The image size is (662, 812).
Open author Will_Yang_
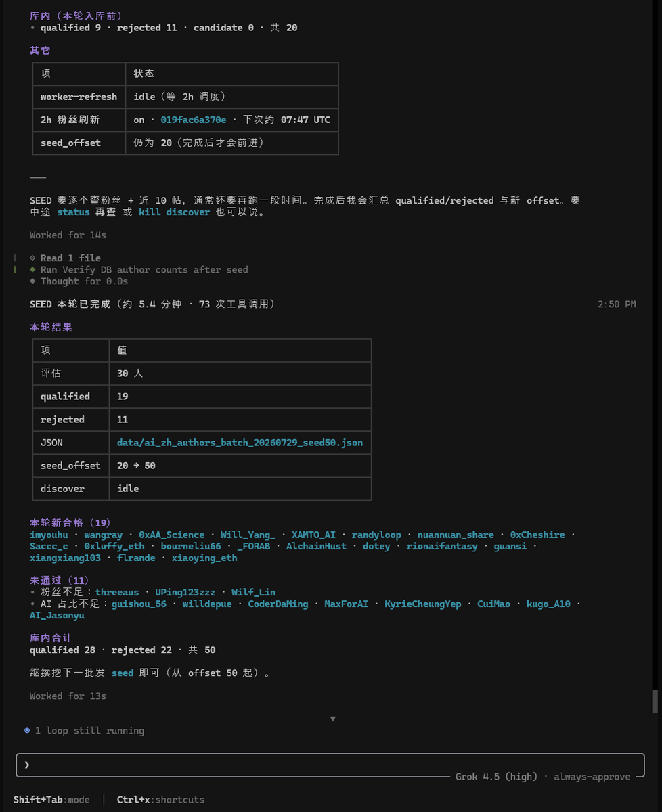tap(248, 535)
